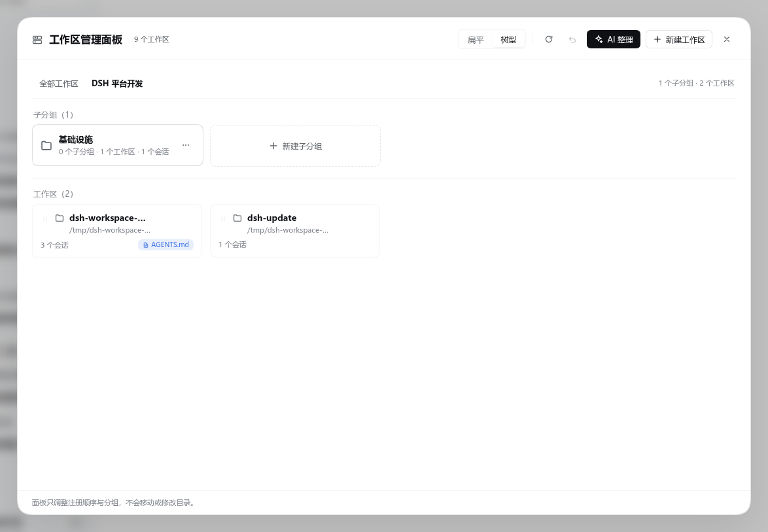
Task: Click the 工作区（2）section heading
Action: tap(54, 194)
